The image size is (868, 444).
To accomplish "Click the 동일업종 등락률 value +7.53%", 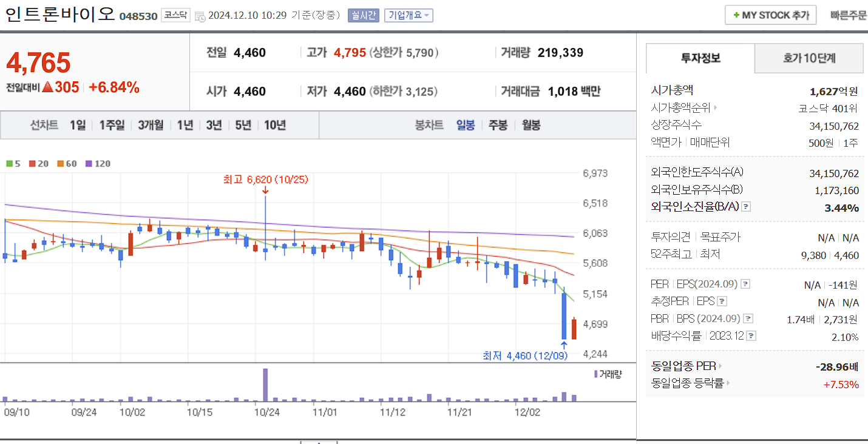I will (841, 385).
